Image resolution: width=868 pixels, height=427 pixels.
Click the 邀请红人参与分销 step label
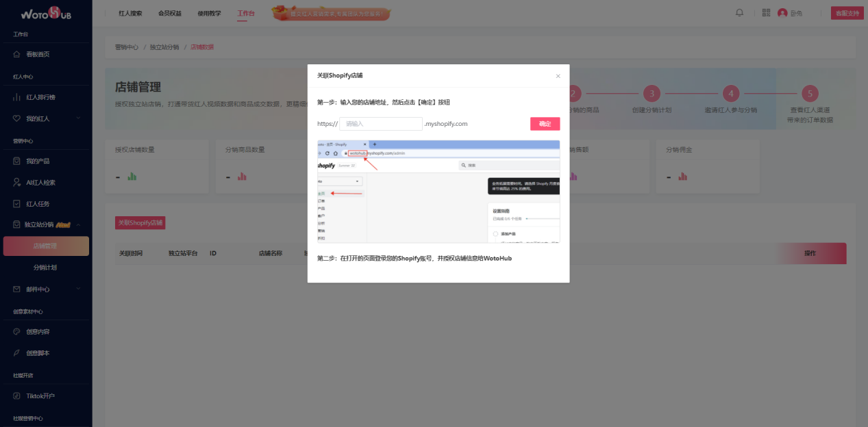coord(731,109)
